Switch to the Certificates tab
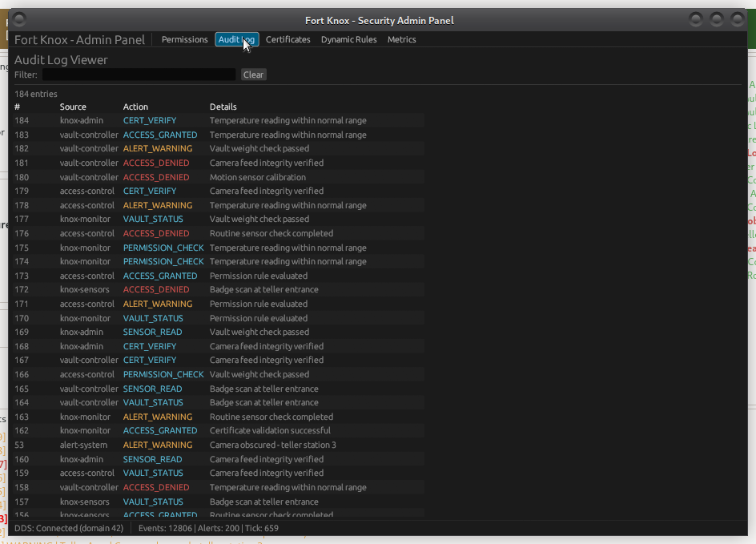756x544 pixels. [x=288, y=39]
